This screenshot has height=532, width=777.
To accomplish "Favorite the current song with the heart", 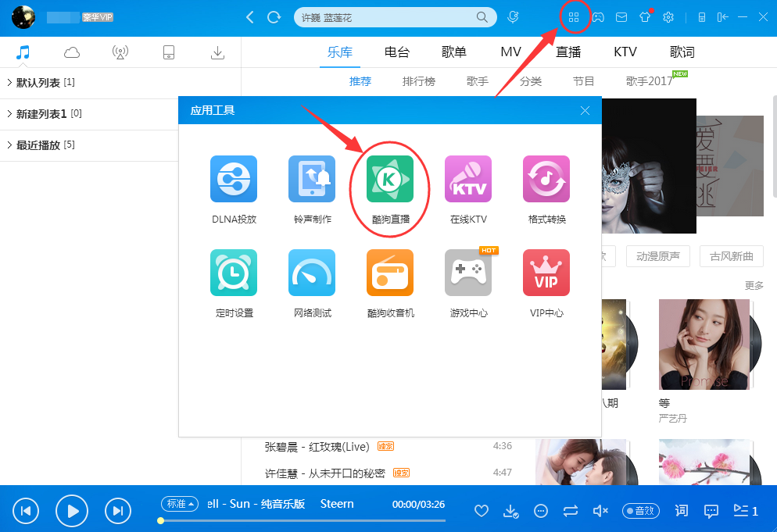I will coord(482,510).
